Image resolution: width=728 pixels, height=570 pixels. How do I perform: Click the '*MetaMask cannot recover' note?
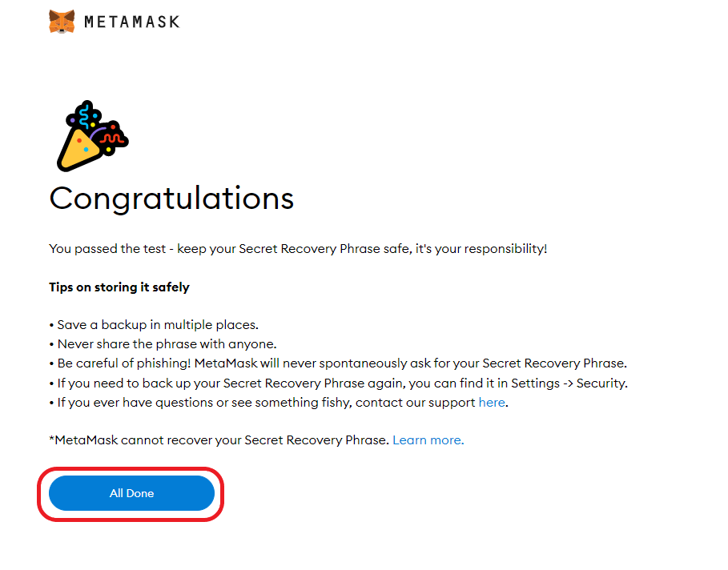(x=219, y=440)
